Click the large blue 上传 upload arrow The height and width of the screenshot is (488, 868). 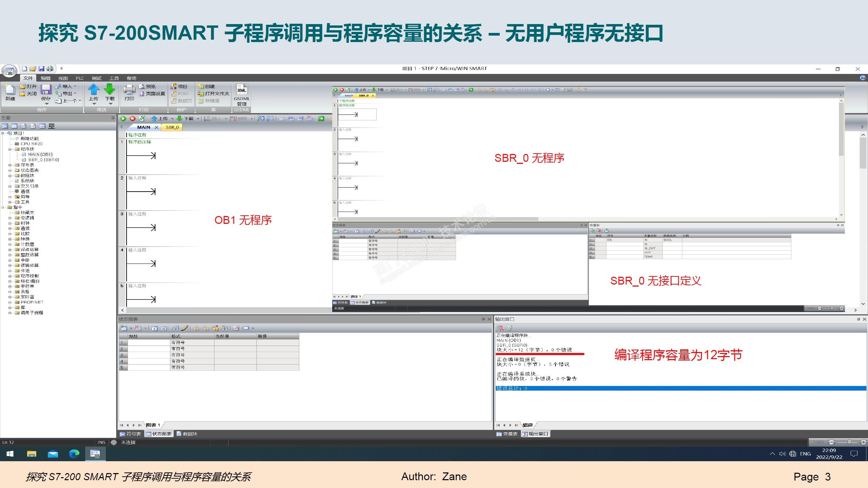[93, 90]
